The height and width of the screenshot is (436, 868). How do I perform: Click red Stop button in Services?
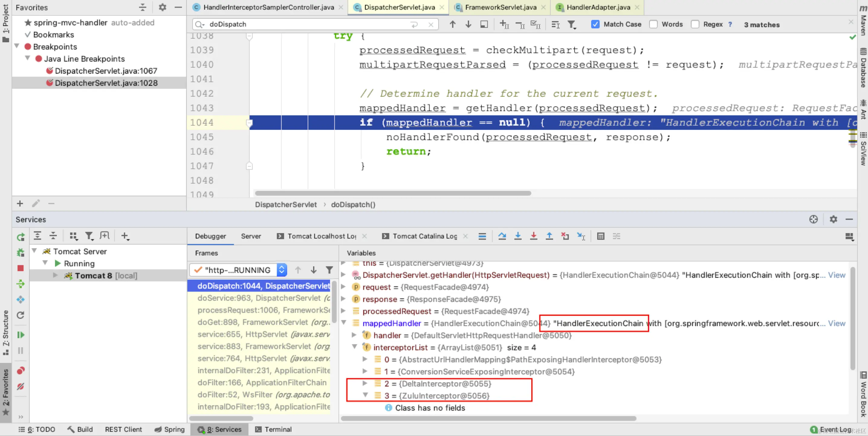pos(21,268)
